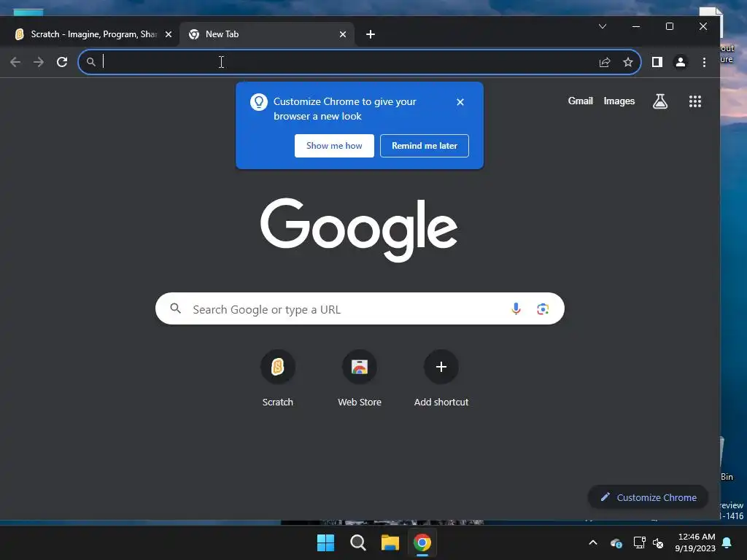Open a new tab with plus button
This screenshot has width=747, height=560.
[x=370, y=34]
